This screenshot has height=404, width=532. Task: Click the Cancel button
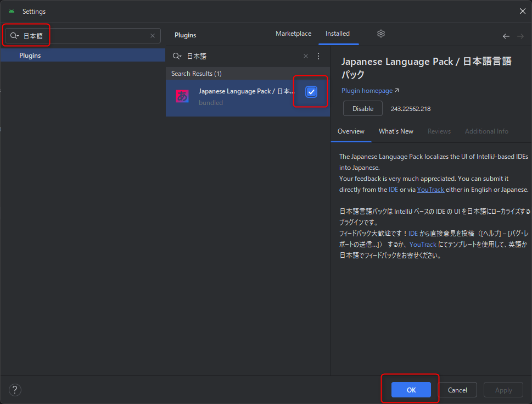pyautogui.click(x=457, y=390)
